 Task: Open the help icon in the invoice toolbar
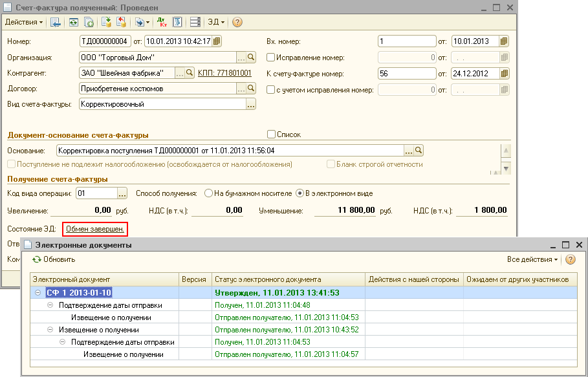pos(237,22)
